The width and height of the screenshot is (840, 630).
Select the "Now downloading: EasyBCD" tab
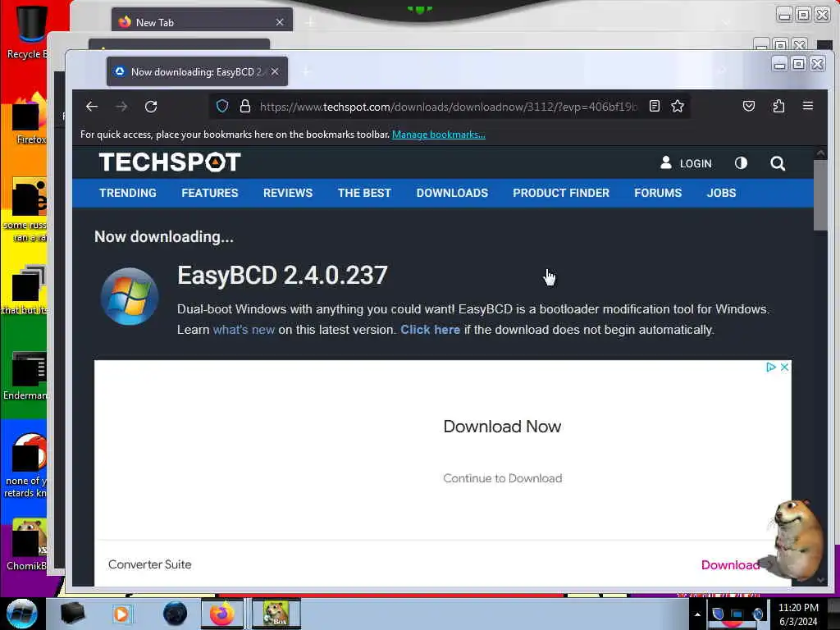(197, 72)
